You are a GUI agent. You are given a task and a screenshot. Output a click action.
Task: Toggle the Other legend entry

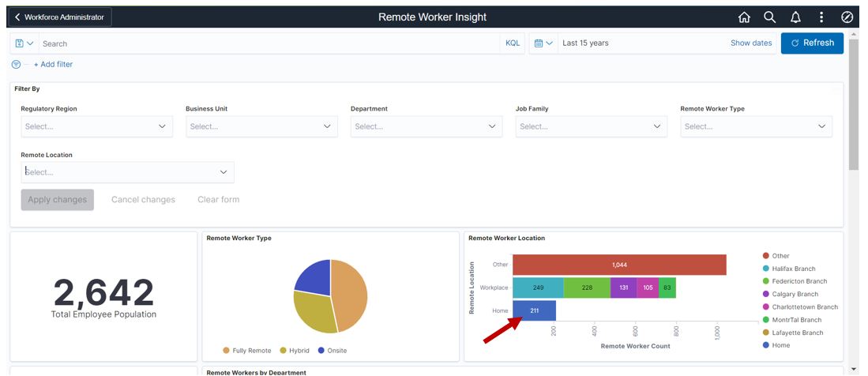click(x=776, y=256)
